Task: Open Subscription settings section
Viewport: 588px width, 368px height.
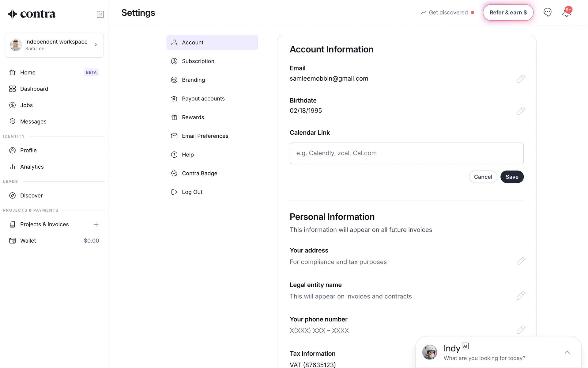Action: point(198,61)
